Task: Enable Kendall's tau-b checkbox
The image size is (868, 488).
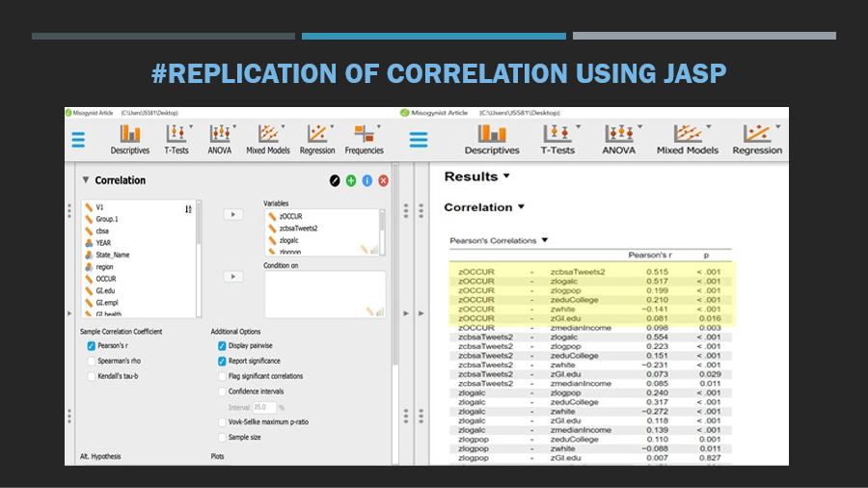Action: (x=92, y=376)
